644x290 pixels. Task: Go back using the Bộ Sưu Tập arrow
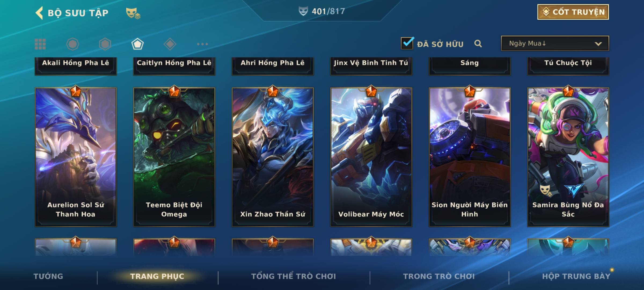[39, 13]
